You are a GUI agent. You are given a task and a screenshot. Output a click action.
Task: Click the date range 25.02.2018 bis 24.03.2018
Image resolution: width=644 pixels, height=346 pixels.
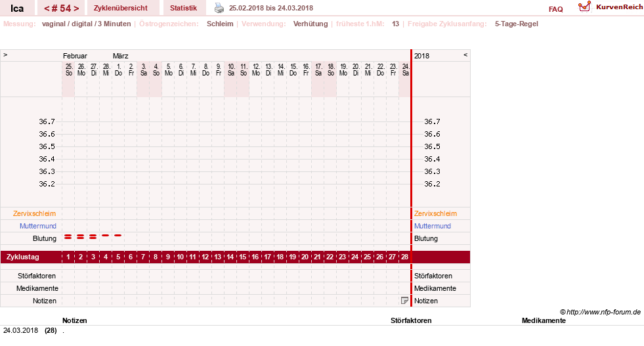(x=270, y=8)
